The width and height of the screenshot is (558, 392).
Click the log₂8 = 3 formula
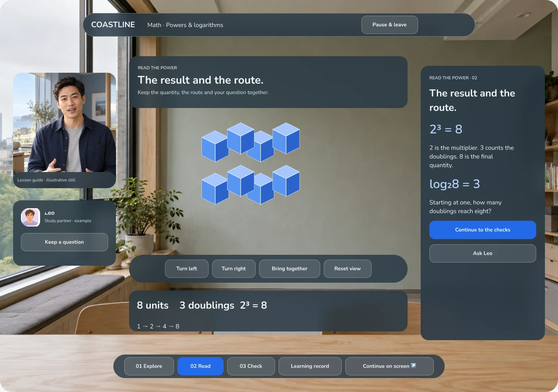(x=455, y=184)
